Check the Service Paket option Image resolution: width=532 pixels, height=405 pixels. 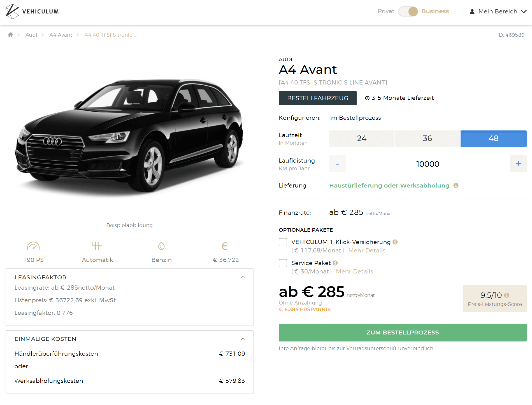[283, 263]
